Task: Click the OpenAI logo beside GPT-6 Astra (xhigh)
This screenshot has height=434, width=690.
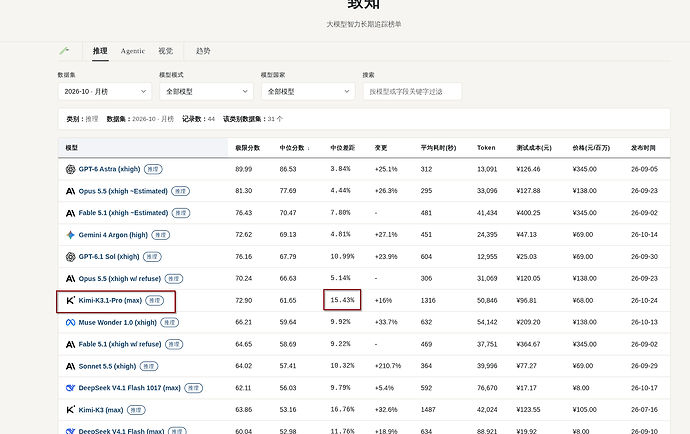Action: coord(70,169)
